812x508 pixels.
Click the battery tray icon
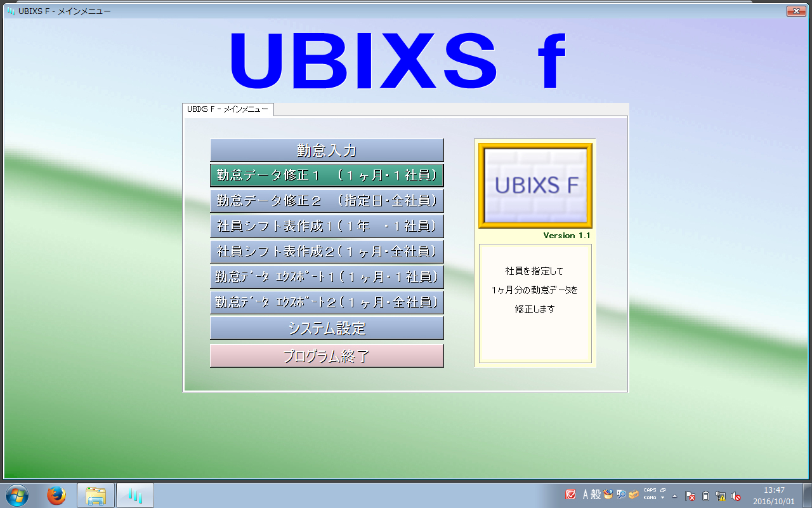[705, 496]
